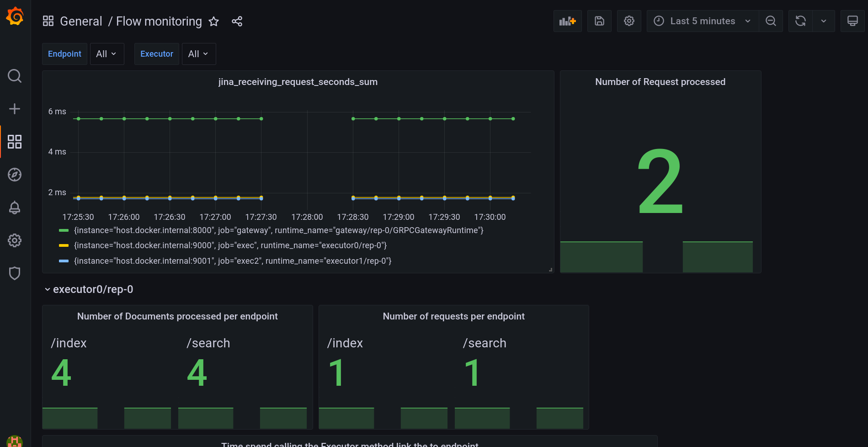
Task: Open the user avatar at sidebar bottom
Action: click(15, 441)
